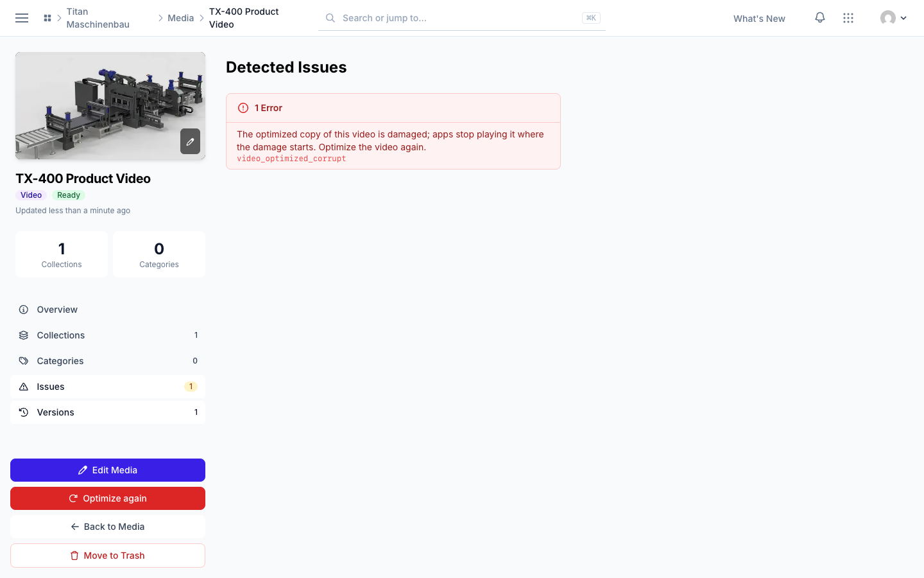Open the TX-400 video thumbnail
The height and width of the screenshot is (578, 924).
[x=110, y=106]
